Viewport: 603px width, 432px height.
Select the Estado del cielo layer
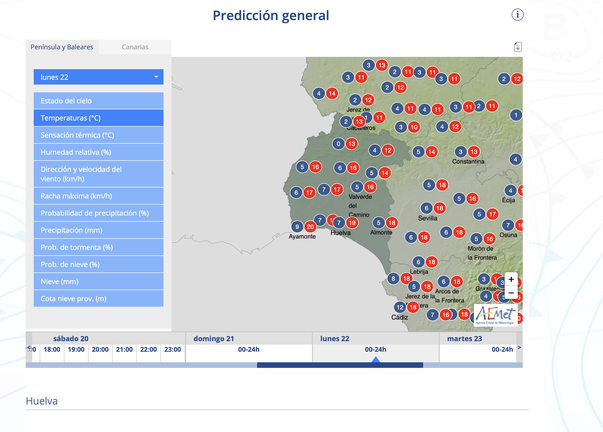[98, 101]
